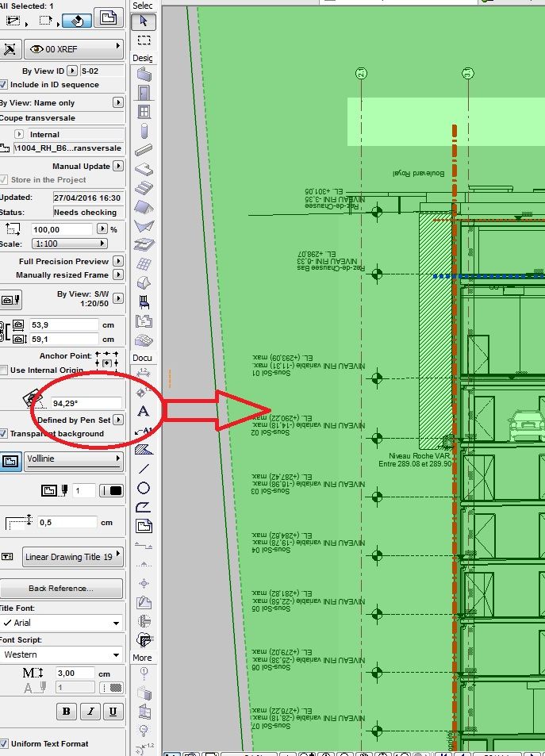Select the Text tool letter A
This screenshot has width=545, height=756.
coord(144,411)
